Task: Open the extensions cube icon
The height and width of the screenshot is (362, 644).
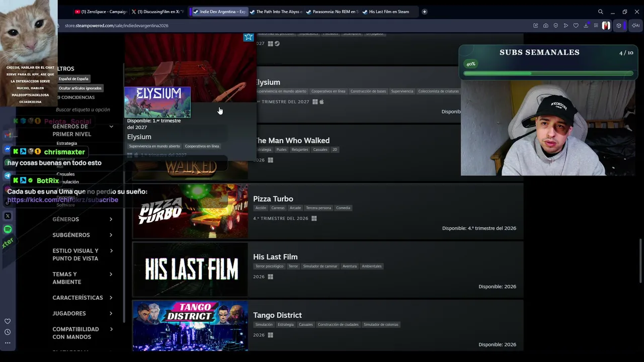Action: click(618, 26)
